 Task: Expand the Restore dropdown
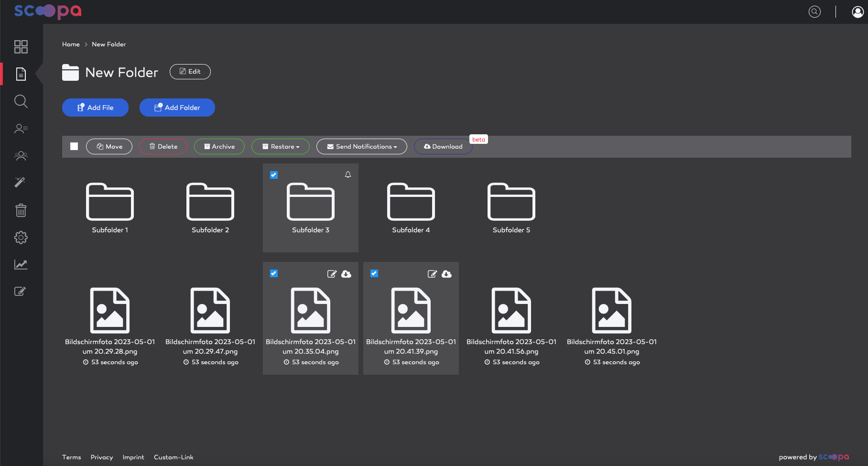281,147
